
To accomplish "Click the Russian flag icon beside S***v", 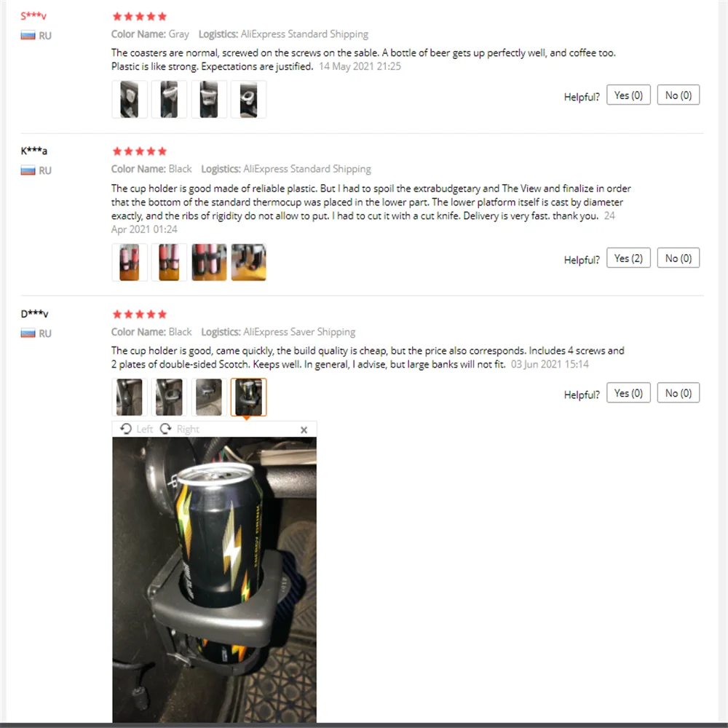I will [x=28, y=35].
